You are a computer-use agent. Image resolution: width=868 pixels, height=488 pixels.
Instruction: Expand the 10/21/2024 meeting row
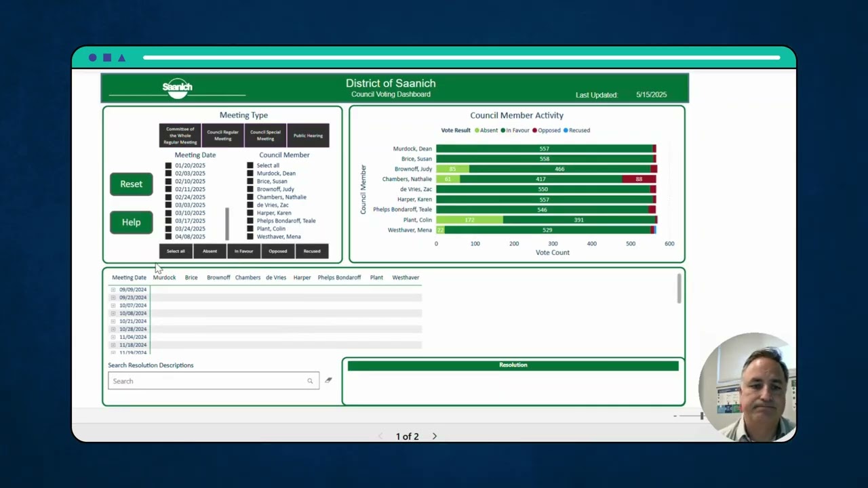click(x=113, y=321)
